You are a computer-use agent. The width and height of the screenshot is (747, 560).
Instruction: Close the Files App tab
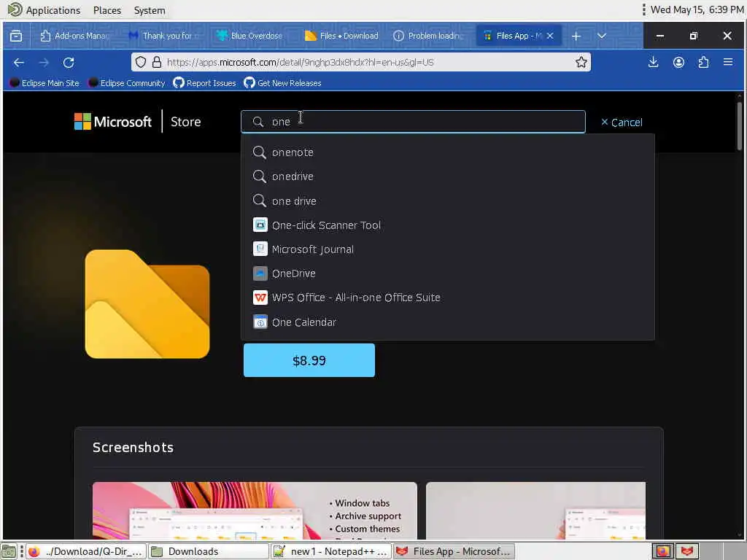pos(550,36)
